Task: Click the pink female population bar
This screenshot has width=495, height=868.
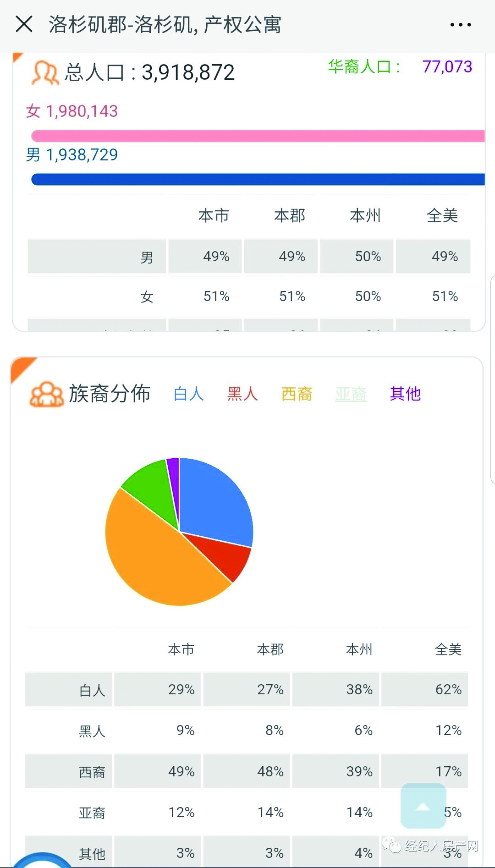Action: coord(258,136)
